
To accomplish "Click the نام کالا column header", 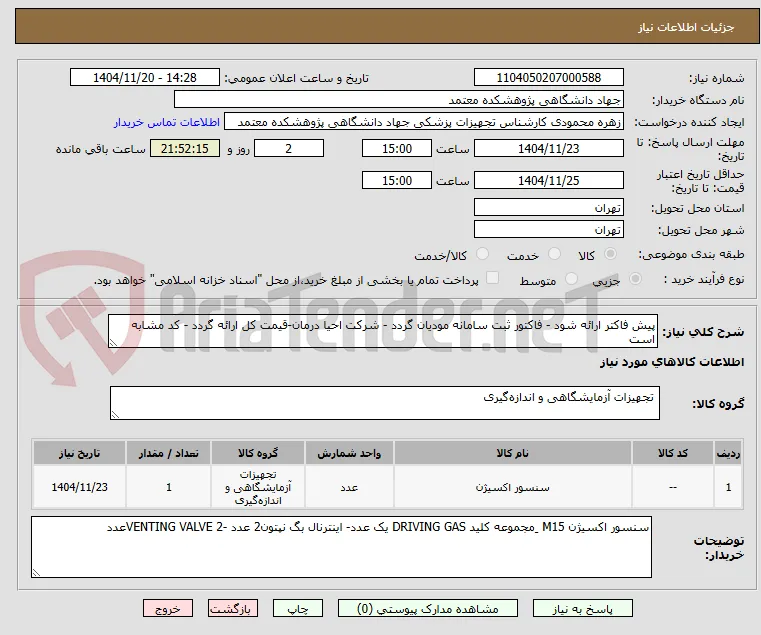I will click(x=513, y=453).
